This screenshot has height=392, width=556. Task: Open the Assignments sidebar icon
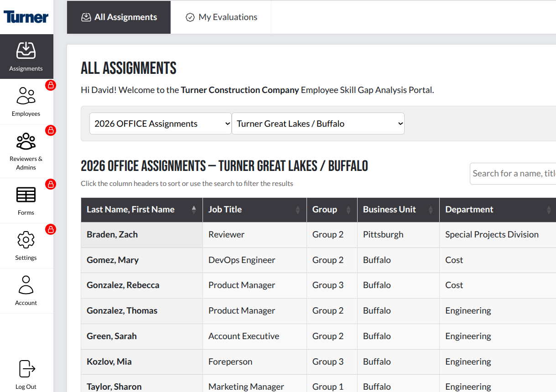click(x=26, y=50)
